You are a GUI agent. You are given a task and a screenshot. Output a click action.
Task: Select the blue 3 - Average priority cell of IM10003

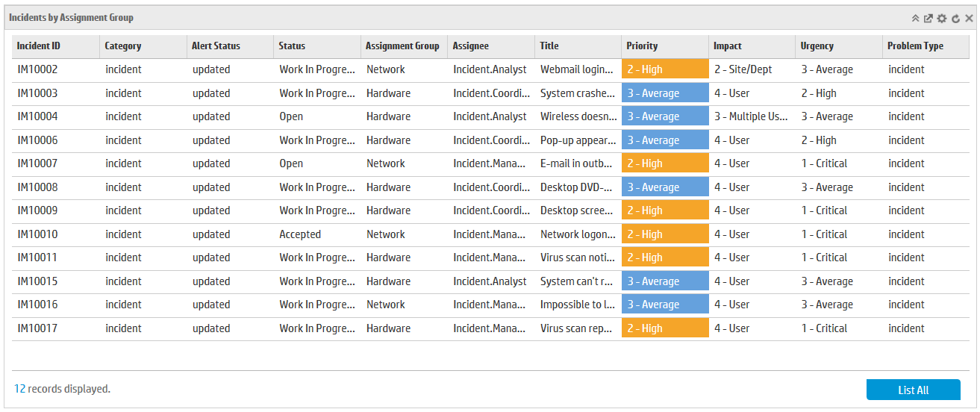pos(665,93)
